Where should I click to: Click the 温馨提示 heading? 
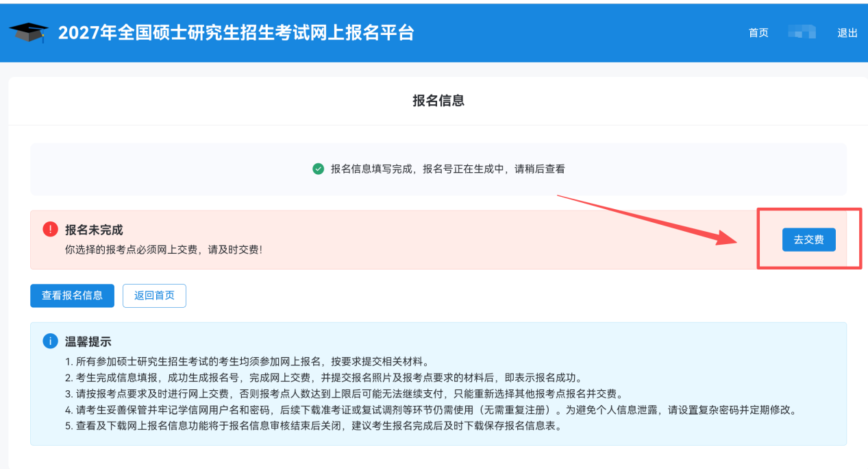click(88, 341)
